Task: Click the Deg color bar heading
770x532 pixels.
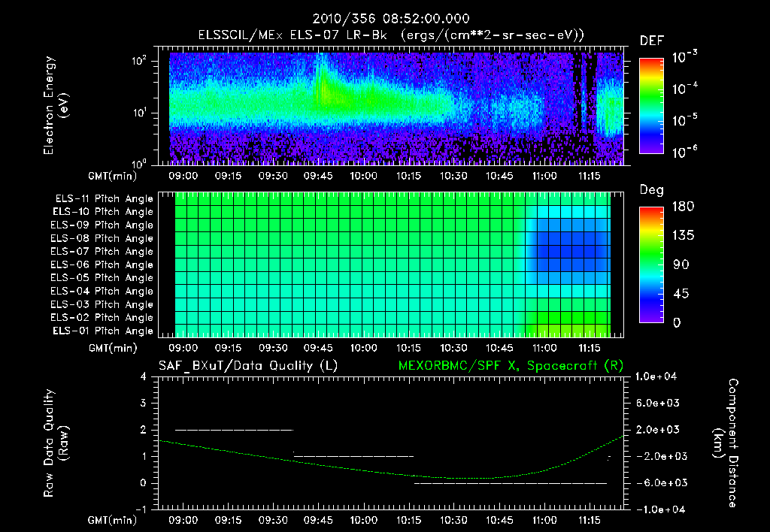Action: pos(652,190)
